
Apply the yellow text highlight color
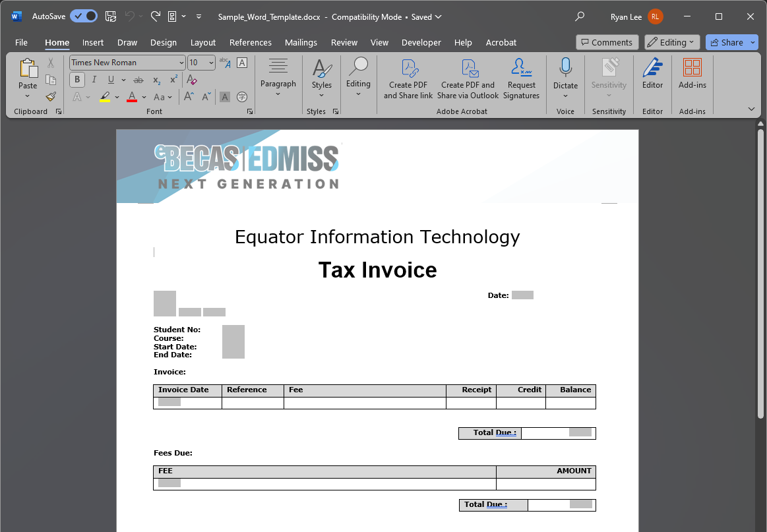point(105,97)
